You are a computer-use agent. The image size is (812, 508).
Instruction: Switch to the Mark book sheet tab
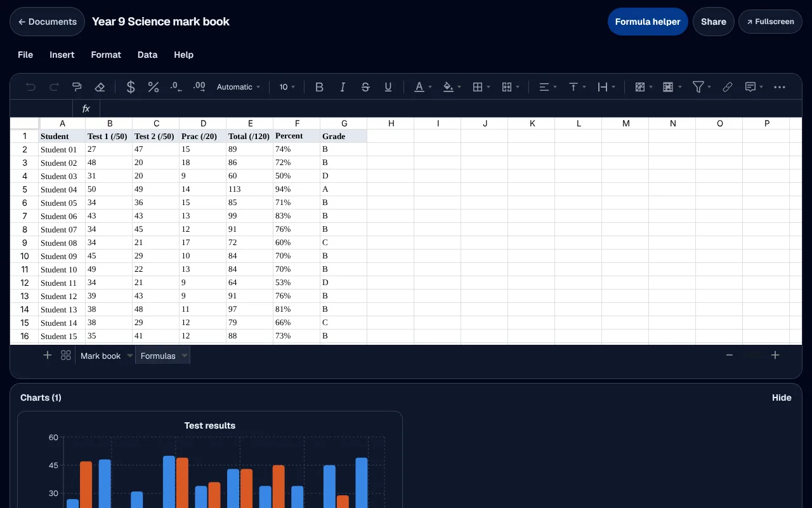[x=100, y=356]
